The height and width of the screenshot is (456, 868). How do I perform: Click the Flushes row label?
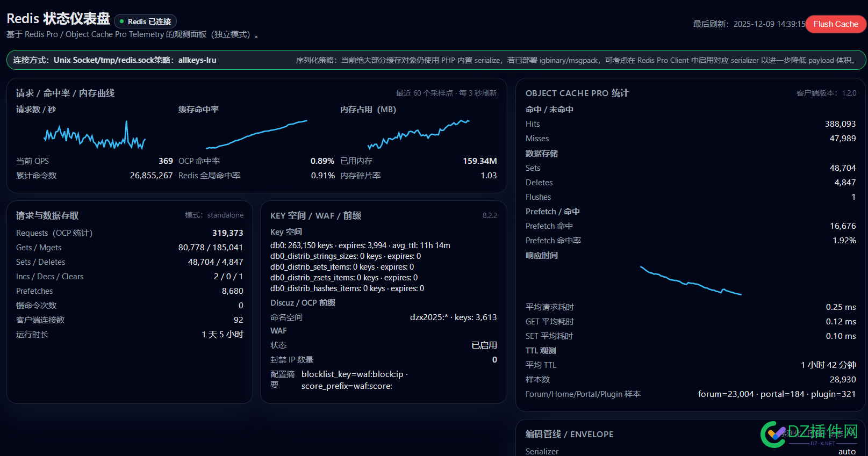click(x=538, y=197)
